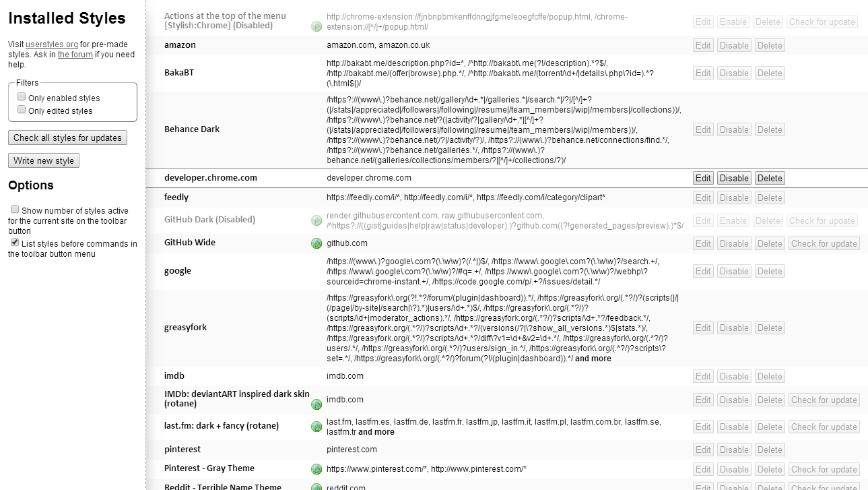This screenshot has width=868, height=490.
Task: Click globe icon for Actions at the top style
Action: click(x=316, y=27)
